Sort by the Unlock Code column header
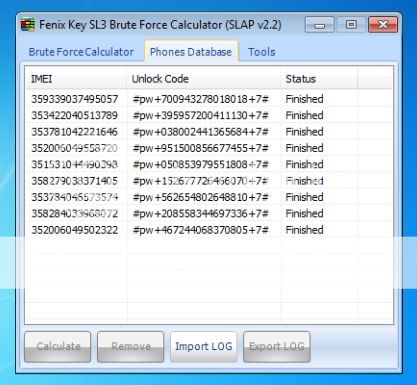417x385 pixels. click(x=203, y=79)
